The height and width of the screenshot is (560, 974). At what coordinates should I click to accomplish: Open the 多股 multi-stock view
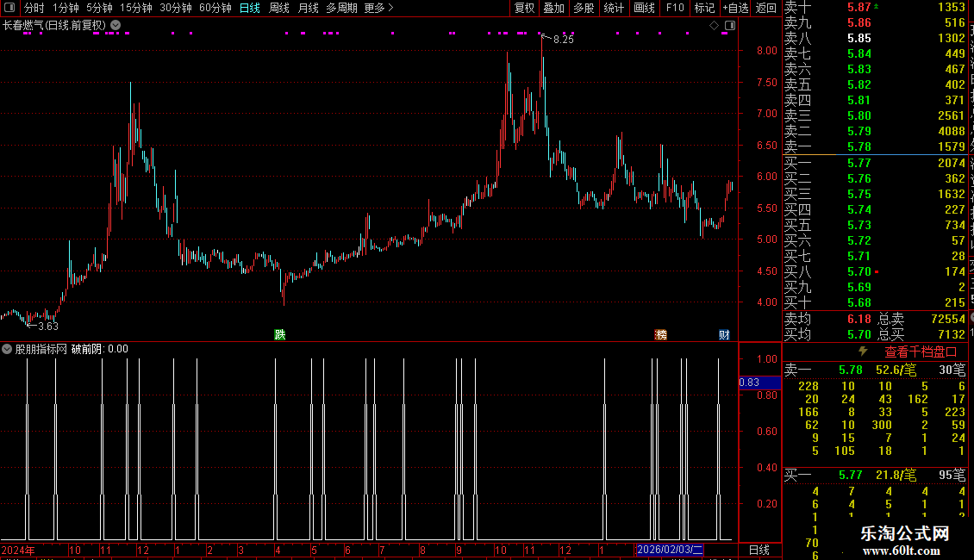click(584, 8)
